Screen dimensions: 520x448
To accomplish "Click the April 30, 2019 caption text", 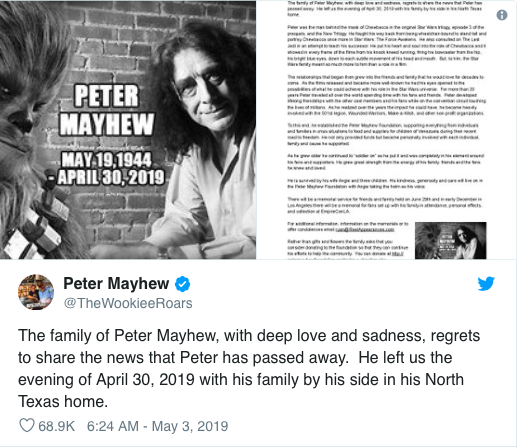I will 111,177.
